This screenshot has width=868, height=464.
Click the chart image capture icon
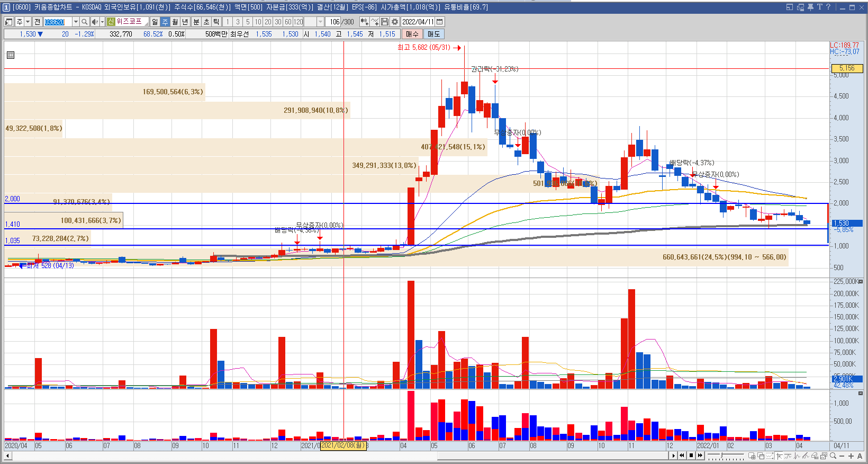824,456
